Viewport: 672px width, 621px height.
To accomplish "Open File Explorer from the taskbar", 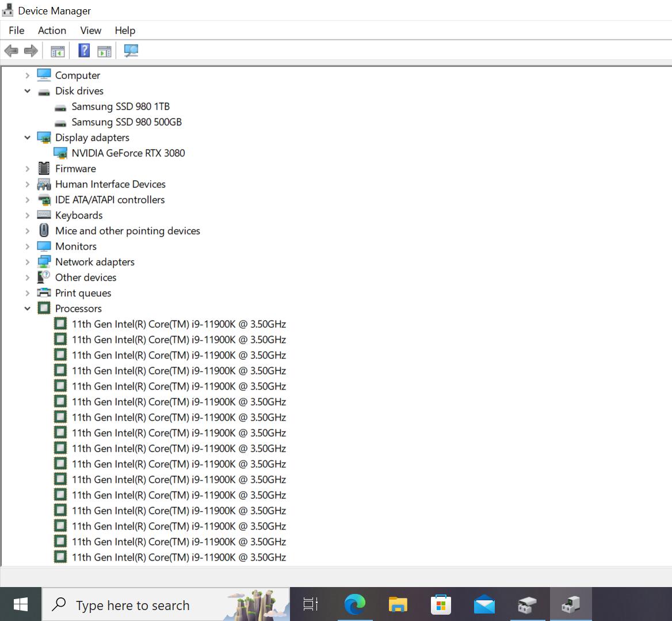I will 398,605.
